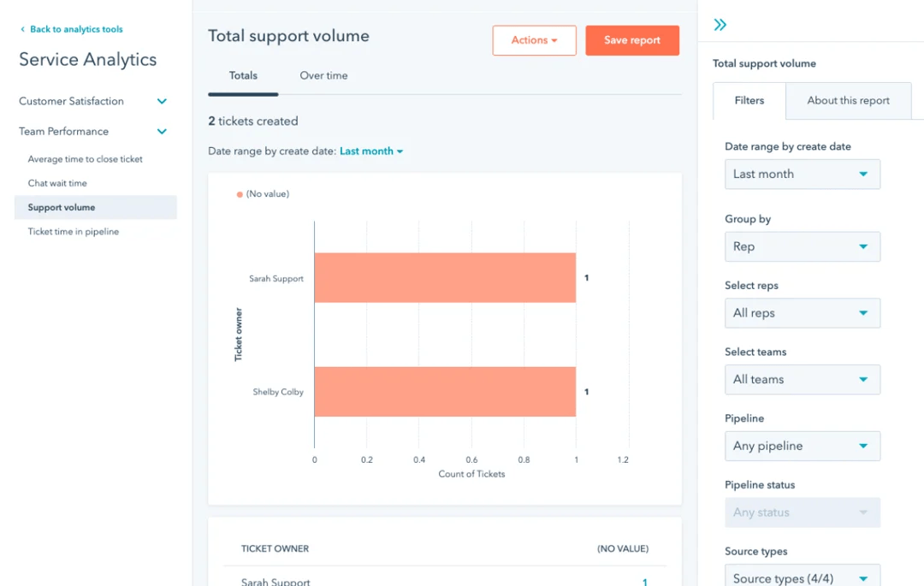
Task: Open the Actions dropdown caret
Action: (x=553, y=39)
